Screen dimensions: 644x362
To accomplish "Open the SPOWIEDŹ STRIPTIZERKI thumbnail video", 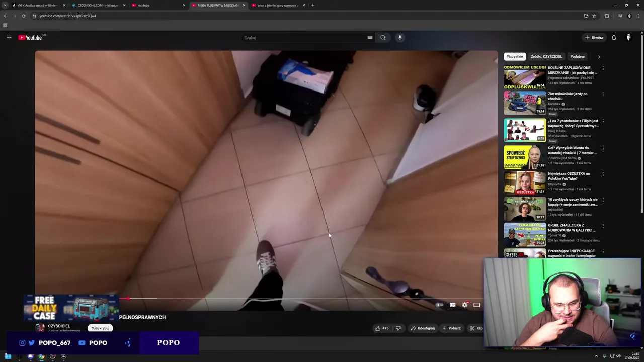I will click(x=525, y=157).
